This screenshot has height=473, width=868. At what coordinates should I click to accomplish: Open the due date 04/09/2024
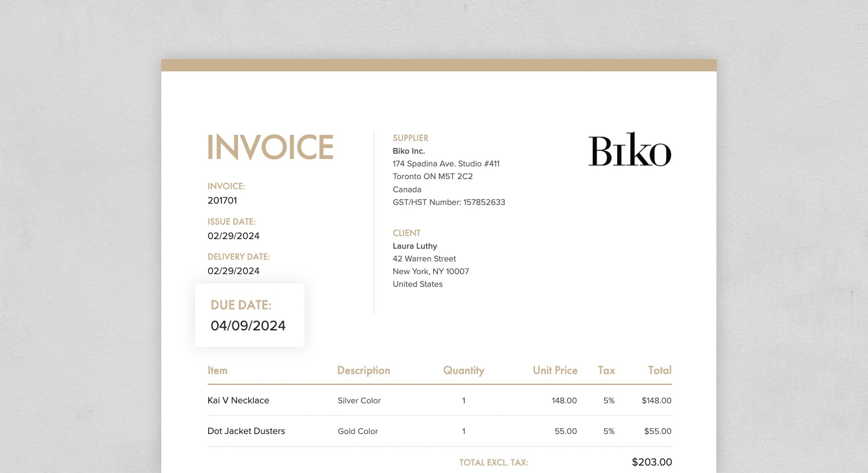(x=249, y=326)
